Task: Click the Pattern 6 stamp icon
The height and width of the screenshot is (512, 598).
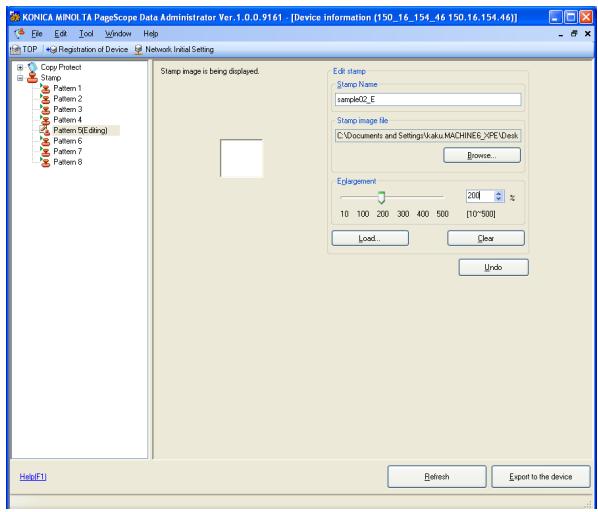Action: 45,141
